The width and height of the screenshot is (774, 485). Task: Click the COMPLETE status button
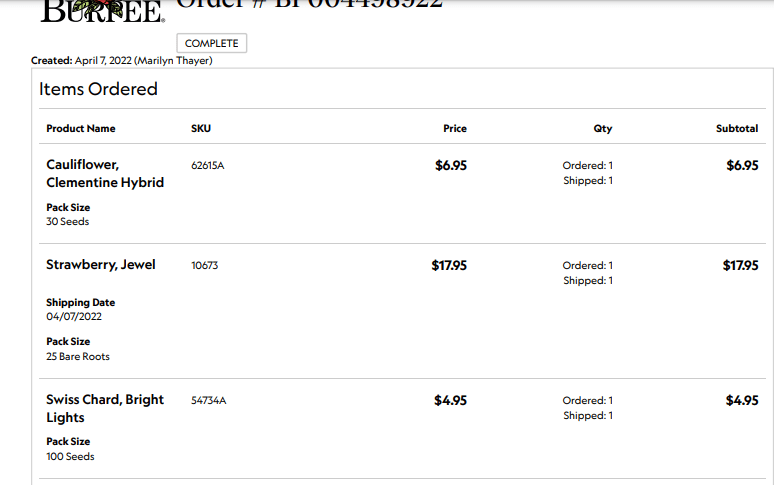coord(211,43)
